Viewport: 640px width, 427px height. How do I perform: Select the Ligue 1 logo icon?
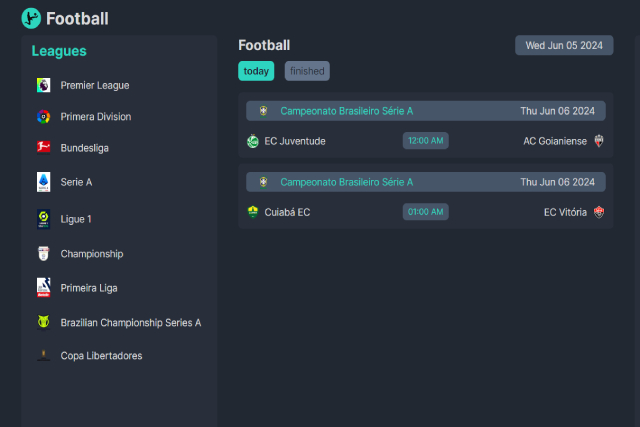click(x=43, y=218)
